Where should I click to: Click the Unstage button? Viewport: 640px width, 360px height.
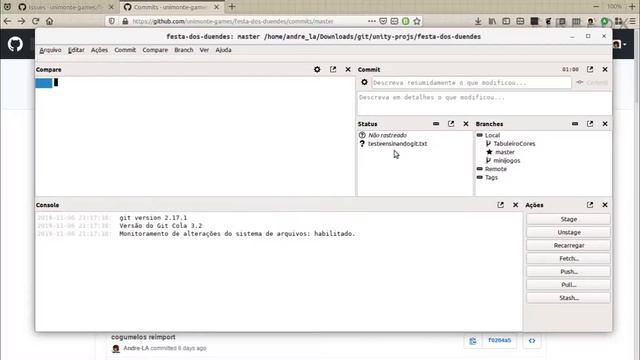point(569,232)
